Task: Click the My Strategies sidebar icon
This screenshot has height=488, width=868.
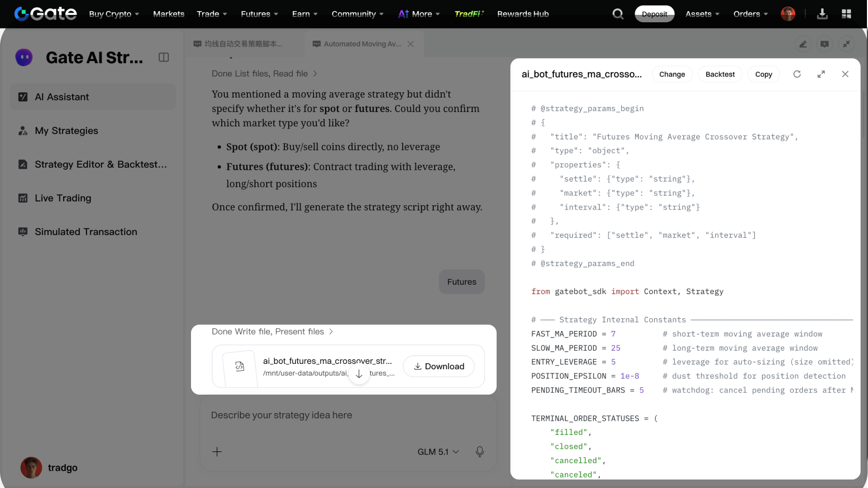Action: click(x=23, y=130)
